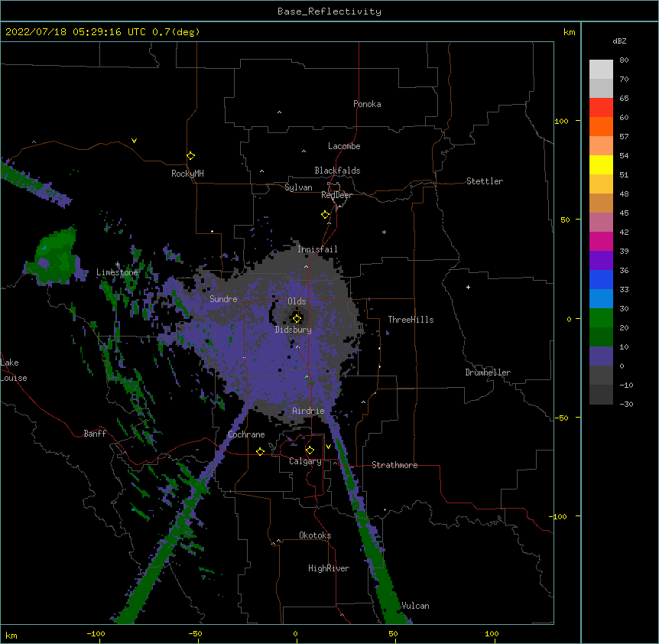Click the Limestone label

click(x=117, y=272)
